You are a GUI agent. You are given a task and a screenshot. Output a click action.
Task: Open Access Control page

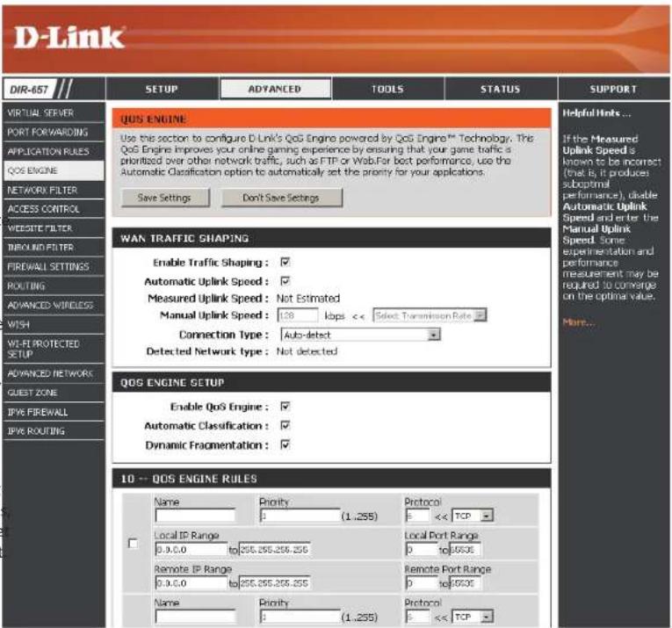pyautogui.click(x=53, y=209)
